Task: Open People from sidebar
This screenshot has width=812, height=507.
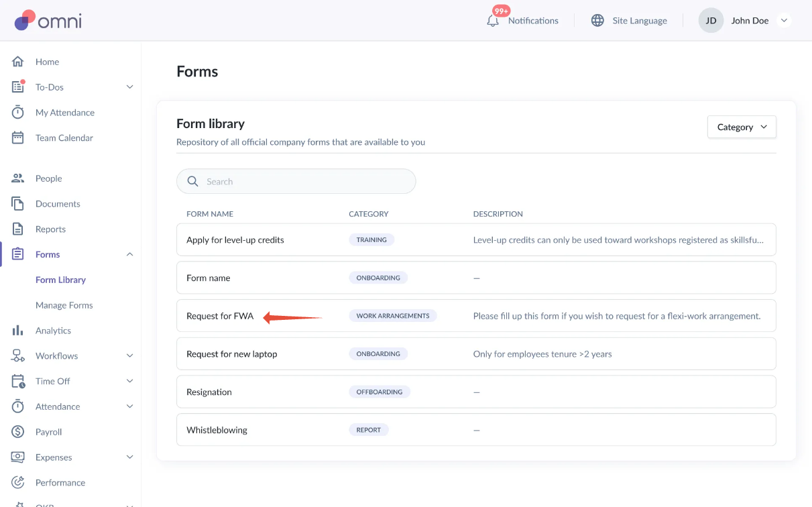Action: 48,178
